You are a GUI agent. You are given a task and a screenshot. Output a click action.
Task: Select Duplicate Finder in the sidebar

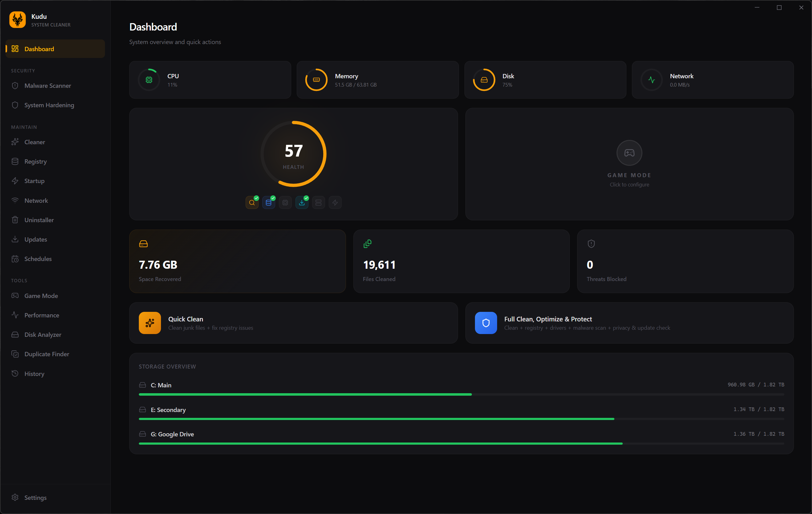point(46,354)
